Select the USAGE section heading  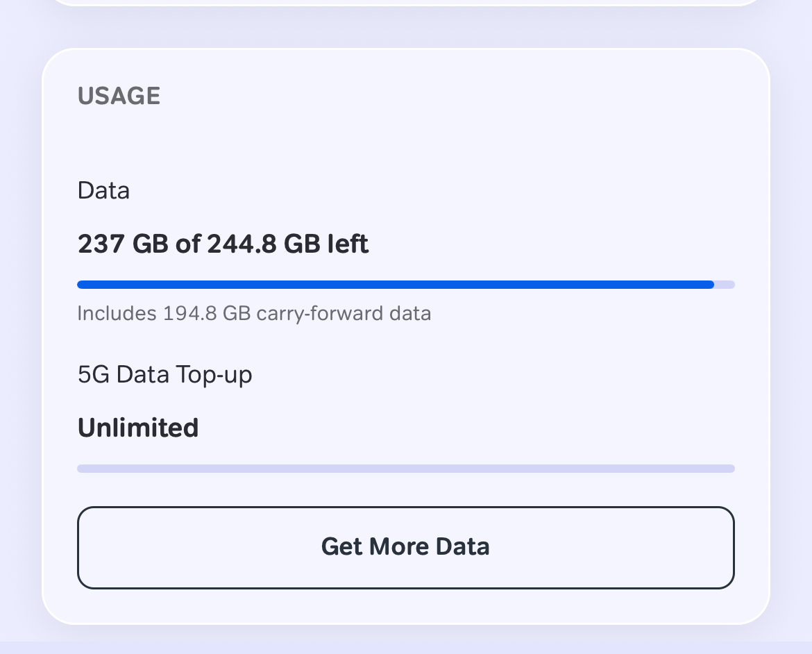point(119,97)
